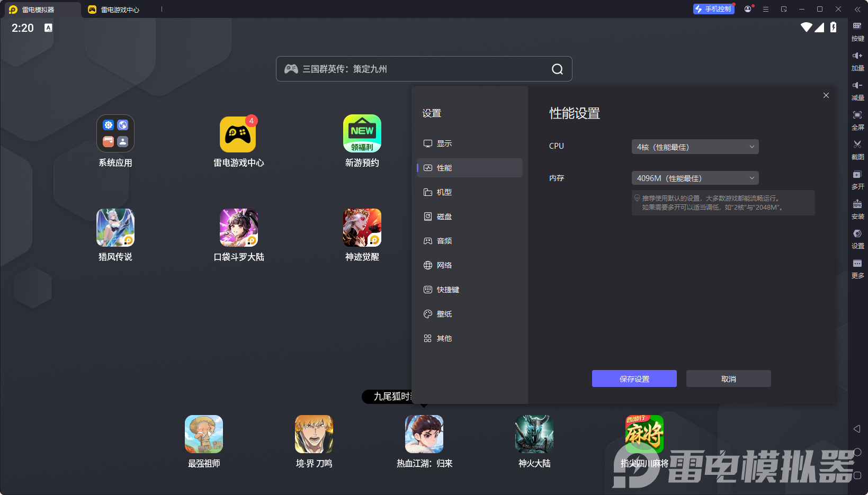868x495 pixels.
Task: Open the 指尖四川麻将 game icon
Action: tap(645, 434)
